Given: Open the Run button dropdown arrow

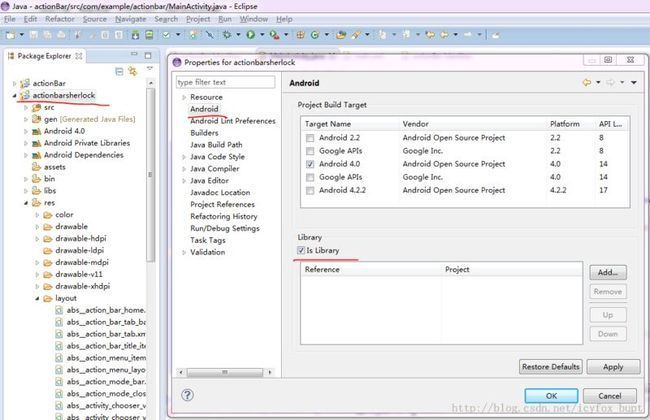Looking at the screenshot, I should pyautogui.click(x=262, y=35).
